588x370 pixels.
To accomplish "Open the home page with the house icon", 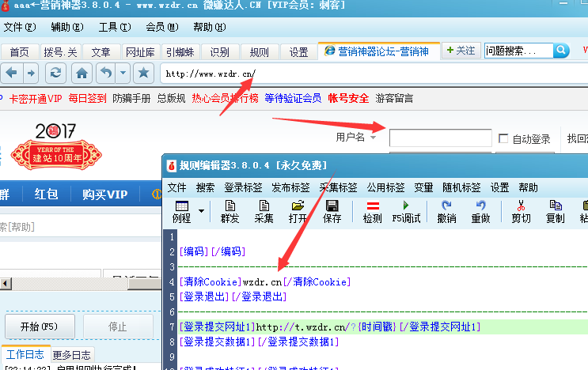I will [82, 73].
